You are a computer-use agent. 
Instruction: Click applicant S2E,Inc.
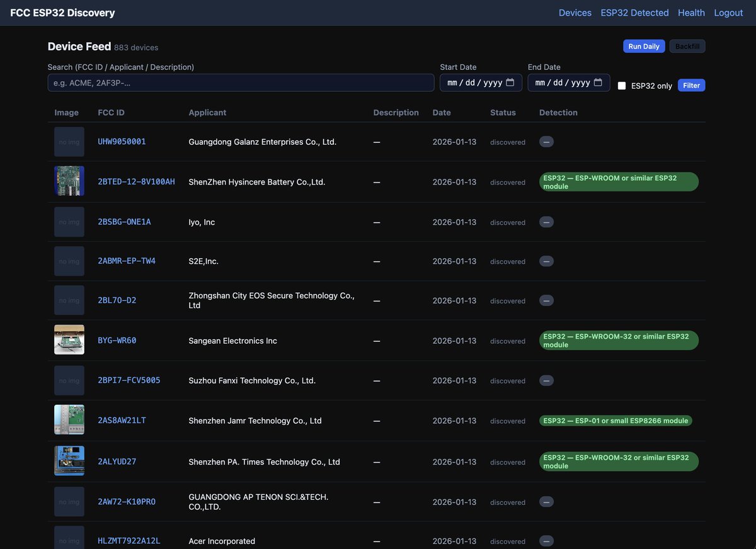203,261
